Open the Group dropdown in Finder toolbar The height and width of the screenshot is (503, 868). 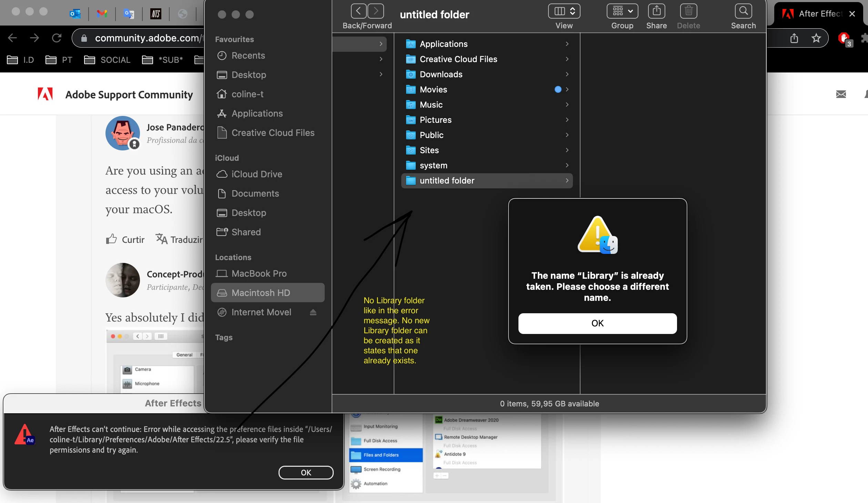tap(622, 11)
